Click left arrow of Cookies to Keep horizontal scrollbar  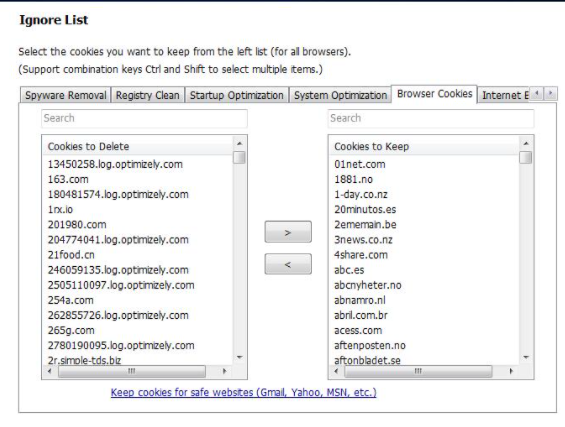[336, 371]
